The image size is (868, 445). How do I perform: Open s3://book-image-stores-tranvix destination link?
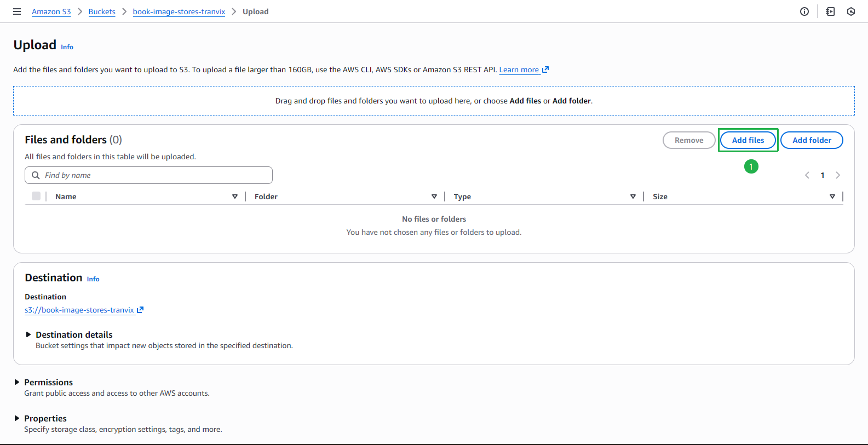coord(79,310)
